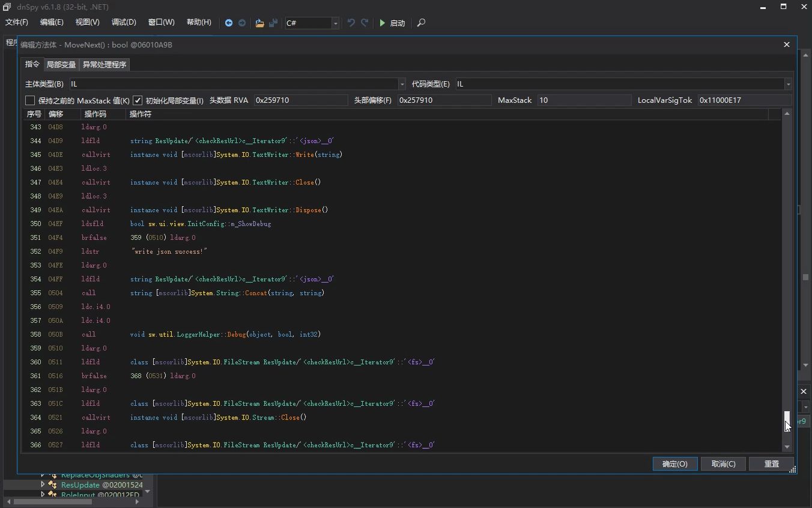Select instruction row 345 callvirt TextWriter::Write
Image resolution: width=812 pixels, height=508 pixels.
(402, 155)
